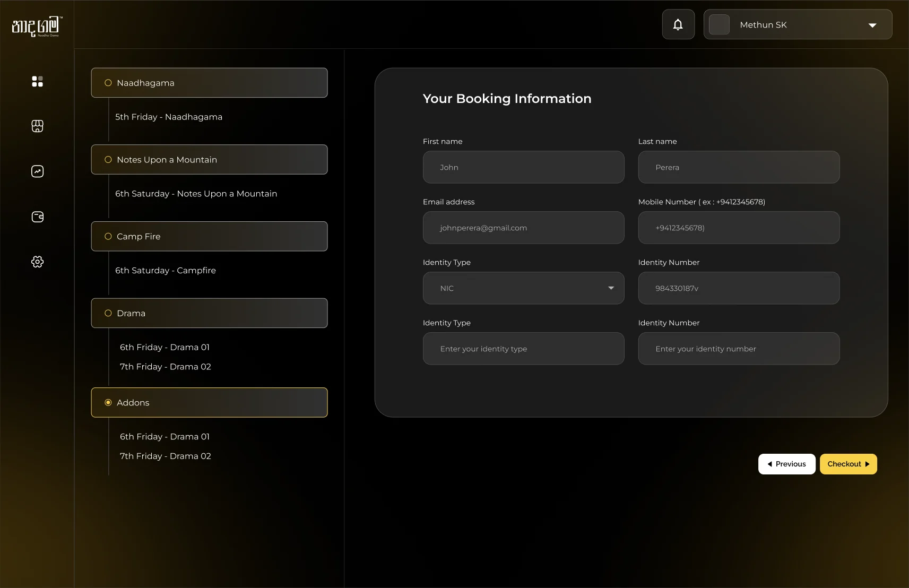Open the analytics chart icon in sidebar

(x=37, y=171)
